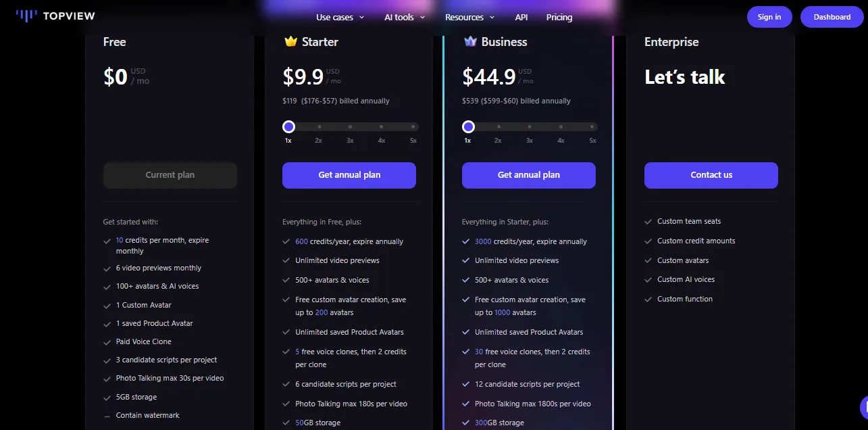Click the Topview logo icon
Viewport: 868px width, 430px height.
pos(25,14)
